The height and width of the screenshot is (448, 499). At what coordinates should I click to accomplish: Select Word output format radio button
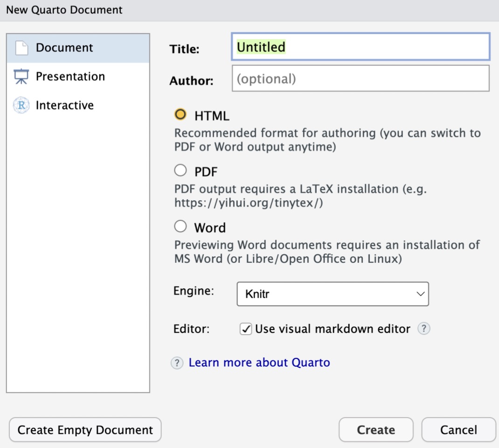click(x=180, y=227)
